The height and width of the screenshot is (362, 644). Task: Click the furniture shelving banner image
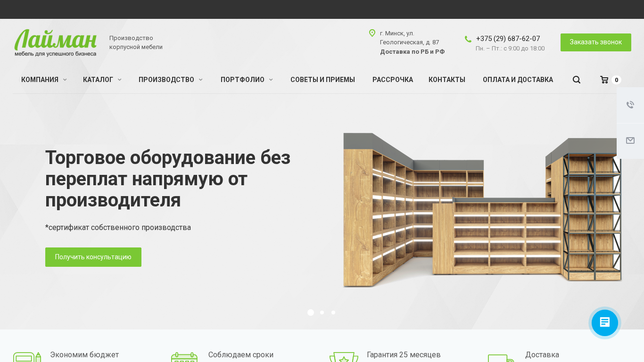point(481,212)
